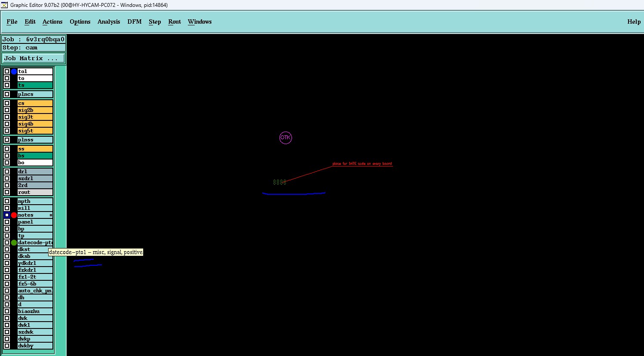
Task: Toggle the checkbox for layer to1
Action: coord(7,71)
